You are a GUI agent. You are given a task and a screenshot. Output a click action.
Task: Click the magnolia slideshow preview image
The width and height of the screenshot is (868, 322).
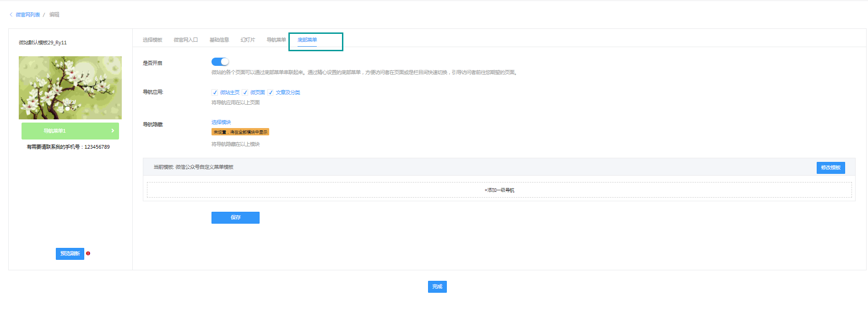70,88
